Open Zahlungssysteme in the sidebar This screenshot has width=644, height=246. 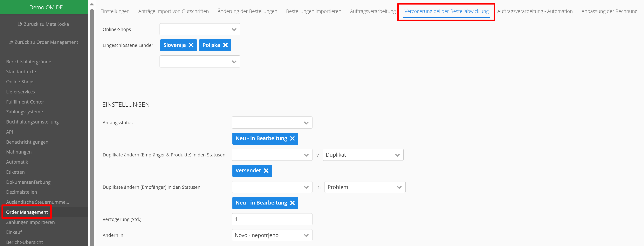tap(24, 112)
